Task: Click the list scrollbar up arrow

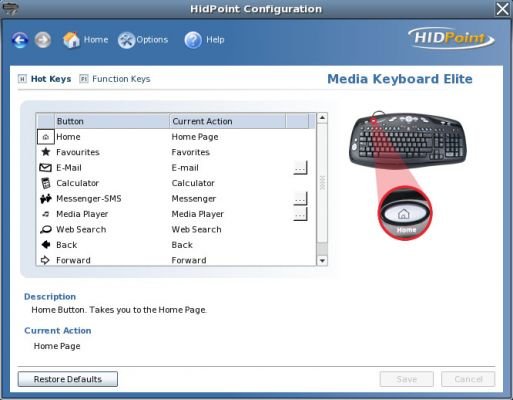Action: [322, 118]
